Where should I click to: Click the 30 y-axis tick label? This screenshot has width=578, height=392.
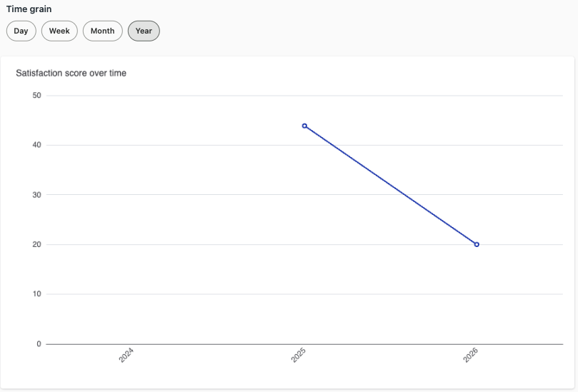tap(37, 195)
